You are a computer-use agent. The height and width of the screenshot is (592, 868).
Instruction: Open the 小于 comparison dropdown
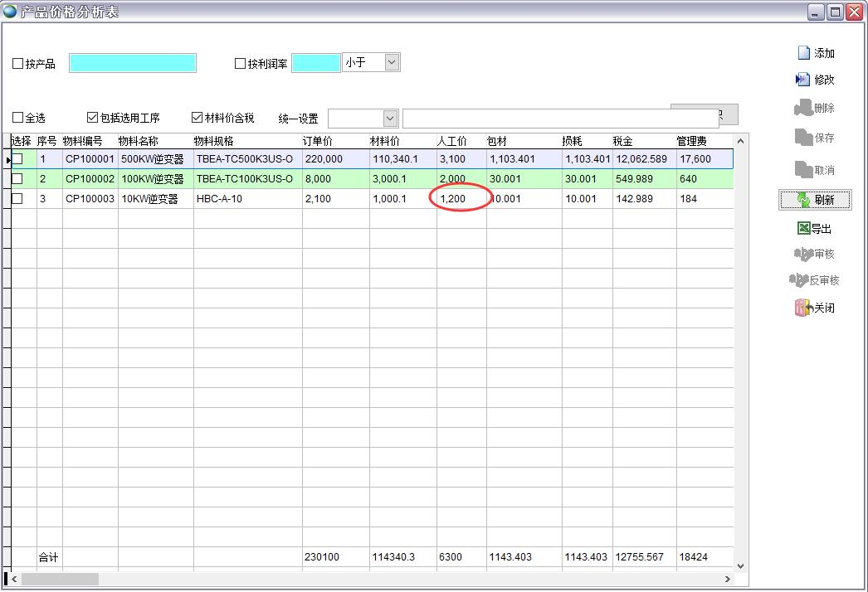pyautogui.click(x=393, y=62)
